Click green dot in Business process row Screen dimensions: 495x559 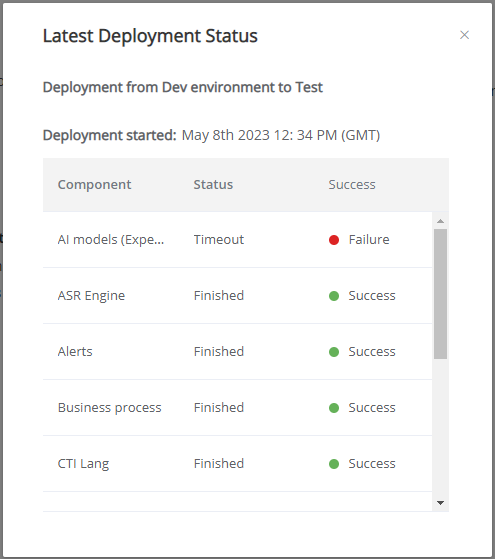click(334, 408)
